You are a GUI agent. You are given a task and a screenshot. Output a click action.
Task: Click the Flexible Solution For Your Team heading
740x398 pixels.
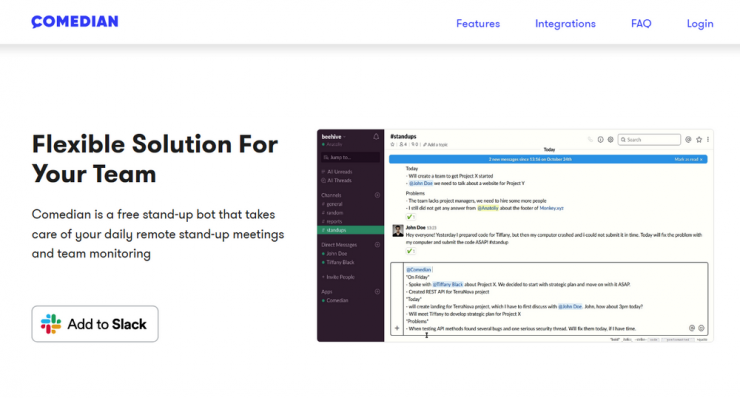click(x=155, y=159)
